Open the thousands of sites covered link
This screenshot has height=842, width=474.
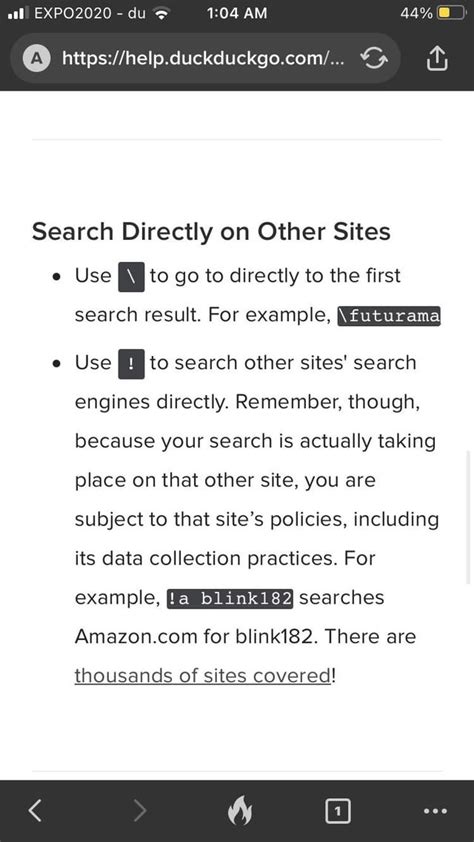[203, 676]
